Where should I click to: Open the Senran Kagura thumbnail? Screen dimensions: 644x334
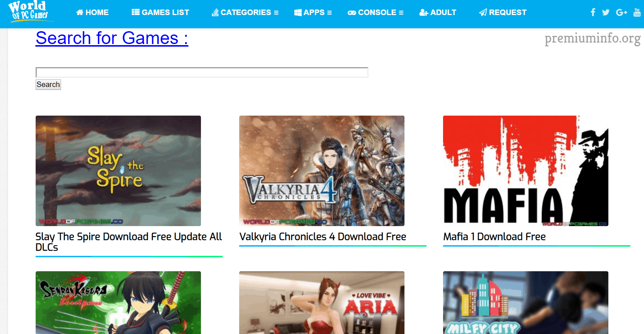118,302
